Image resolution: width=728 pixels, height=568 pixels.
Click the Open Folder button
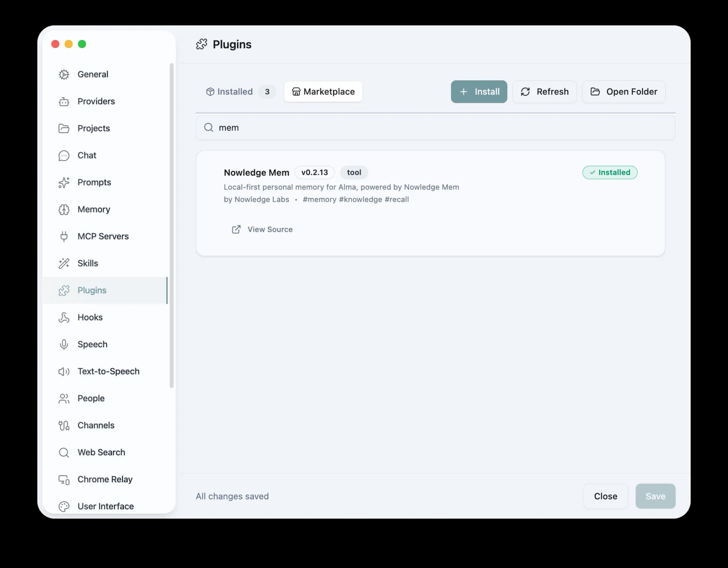coord(624,92)
